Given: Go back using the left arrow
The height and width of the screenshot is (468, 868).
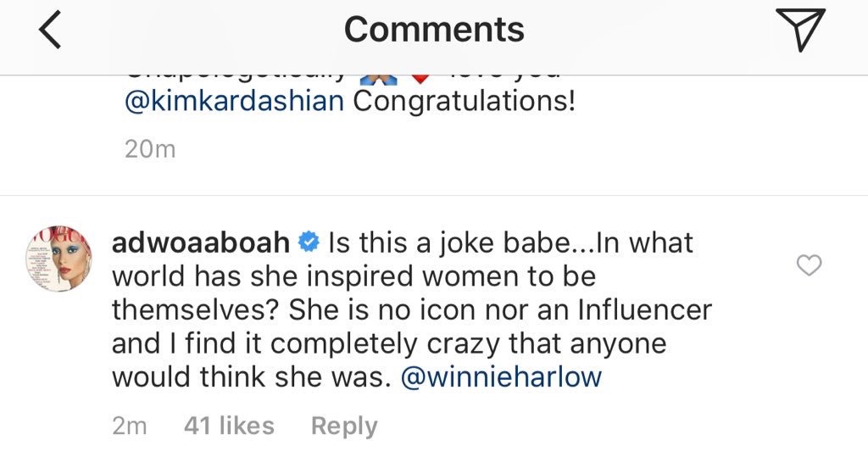Looking at the screenshot, I should coord(50,31).
